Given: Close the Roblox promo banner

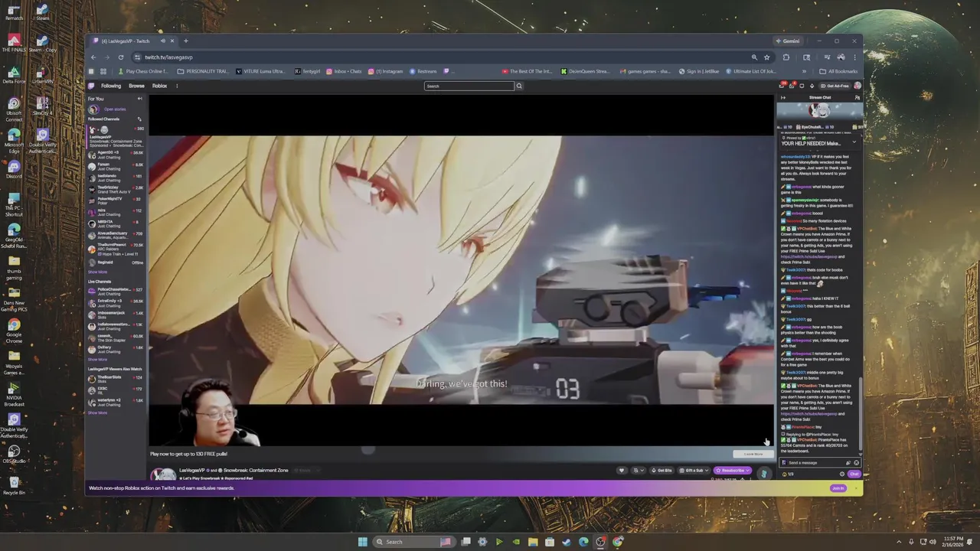Looking at the screenshot, I should (856, 488).
